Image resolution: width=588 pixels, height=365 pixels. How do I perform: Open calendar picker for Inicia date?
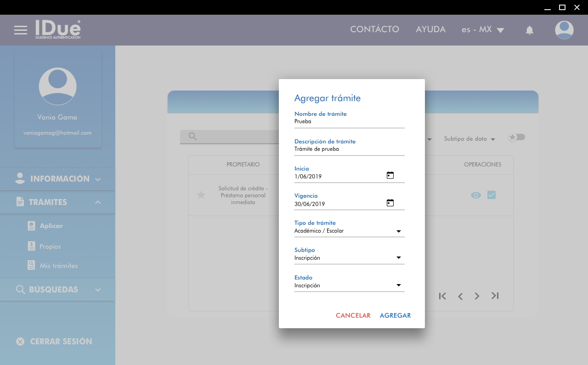pyautogui.click(x=390, y=175)
